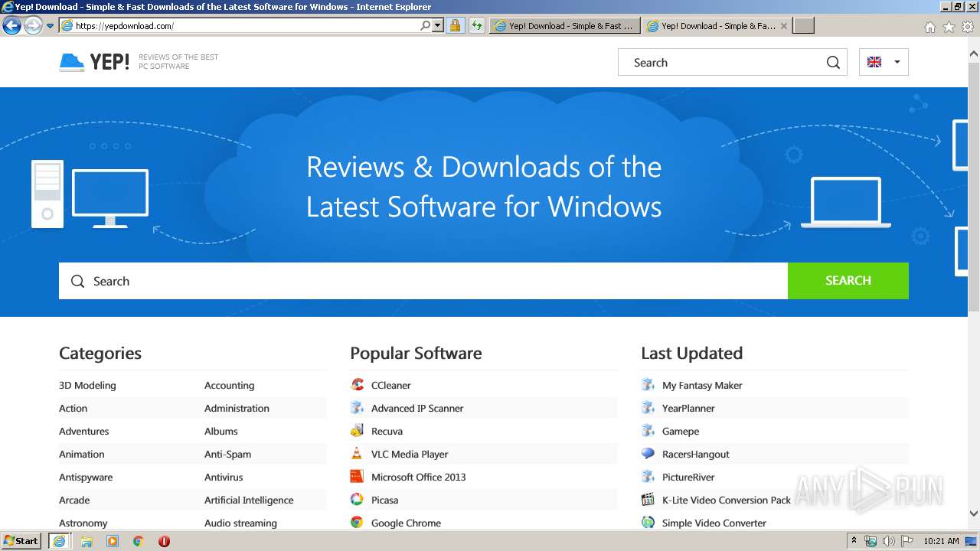Select the Accounting category

click(229, 386)
